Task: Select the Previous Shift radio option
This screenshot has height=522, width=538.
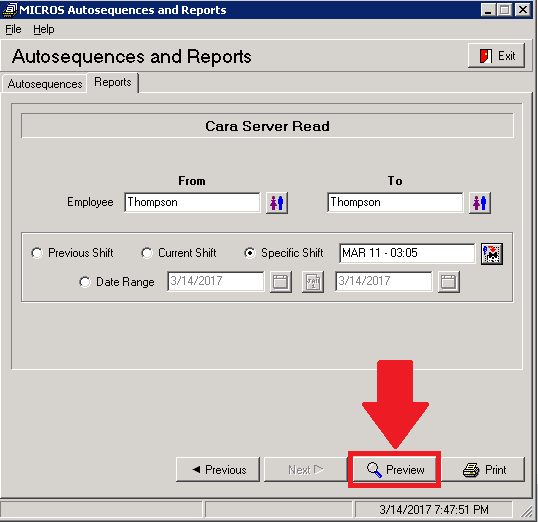Action: coord(37,253)
